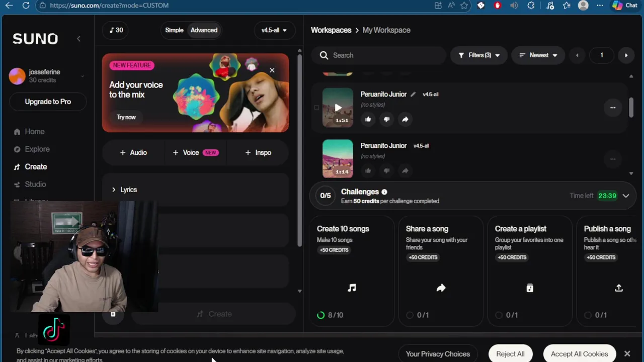The width and height of the screenshot is (644, 362).
Task: Share the first Peruanito Junior song
Action: (405, 119)
